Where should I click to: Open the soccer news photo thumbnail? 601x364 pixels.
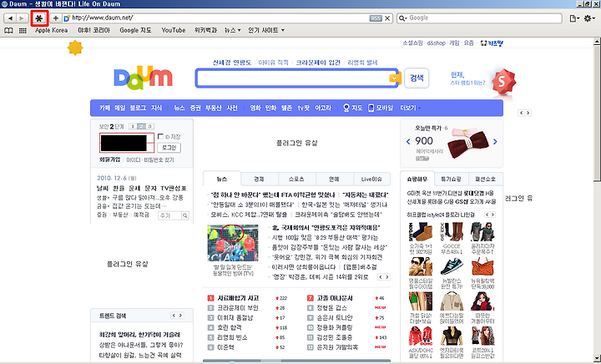click(233, 243)
